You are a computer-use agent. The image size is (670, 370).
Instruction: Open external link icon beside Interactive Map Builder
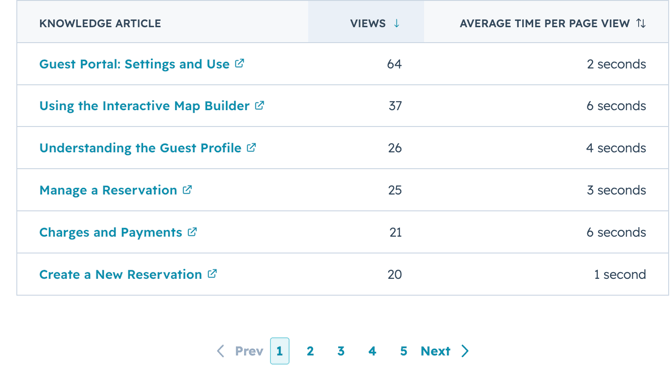click(259, 105)
